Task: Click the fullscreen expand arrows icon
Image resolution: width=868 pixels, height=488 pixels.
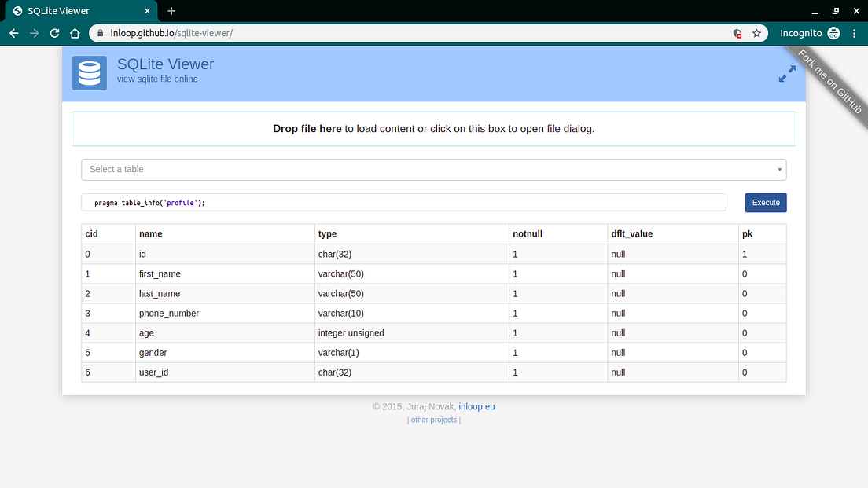Action: 786,72
